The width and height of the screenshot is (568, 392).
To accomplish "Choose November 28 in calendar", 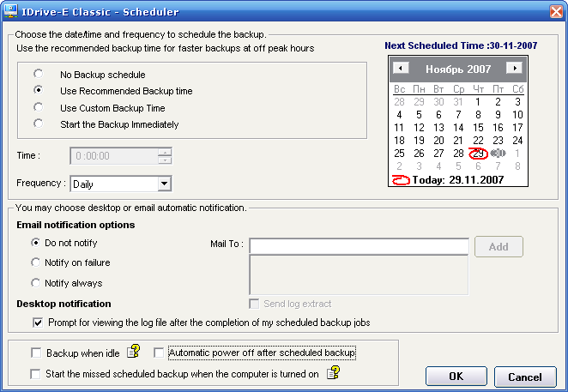I will tap(458, 154).
